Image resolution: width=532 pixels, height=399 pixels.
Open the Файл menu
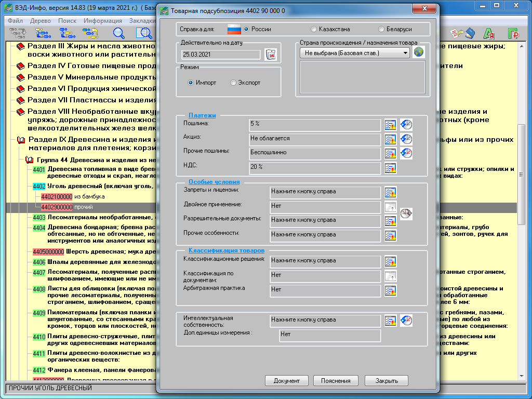click(15, 21)
